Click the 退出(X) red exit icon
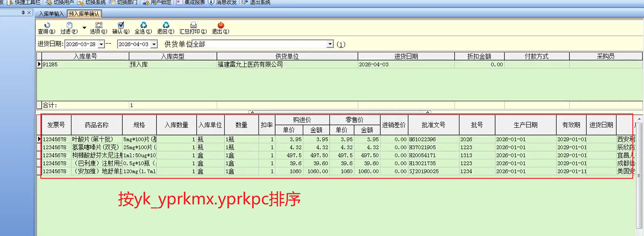 click(220, 25)
